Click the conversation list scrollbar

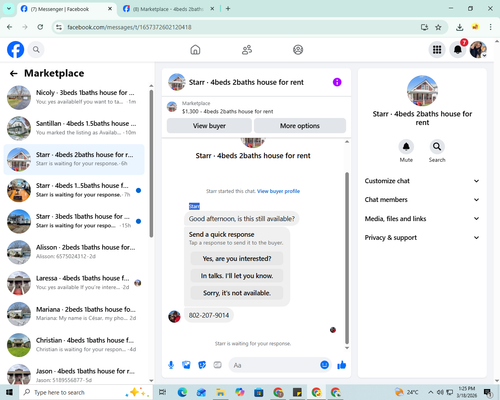pos(151,163)
